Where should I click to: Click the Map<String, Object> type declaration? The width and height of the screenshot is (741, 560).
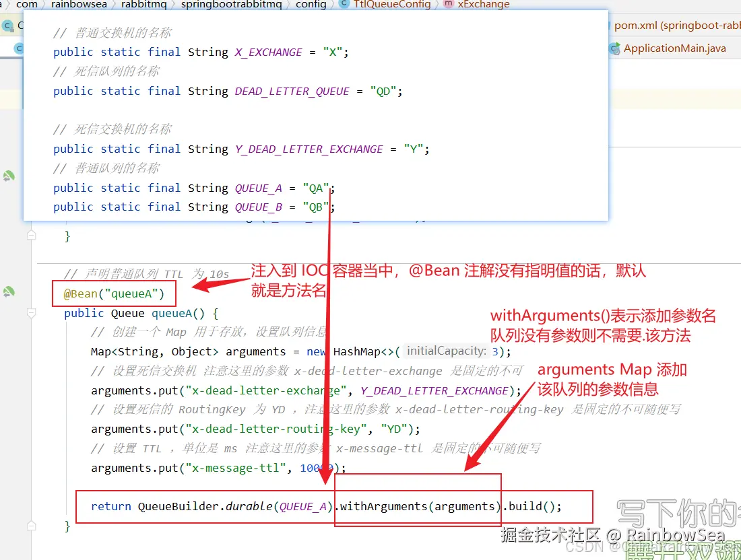154,352
